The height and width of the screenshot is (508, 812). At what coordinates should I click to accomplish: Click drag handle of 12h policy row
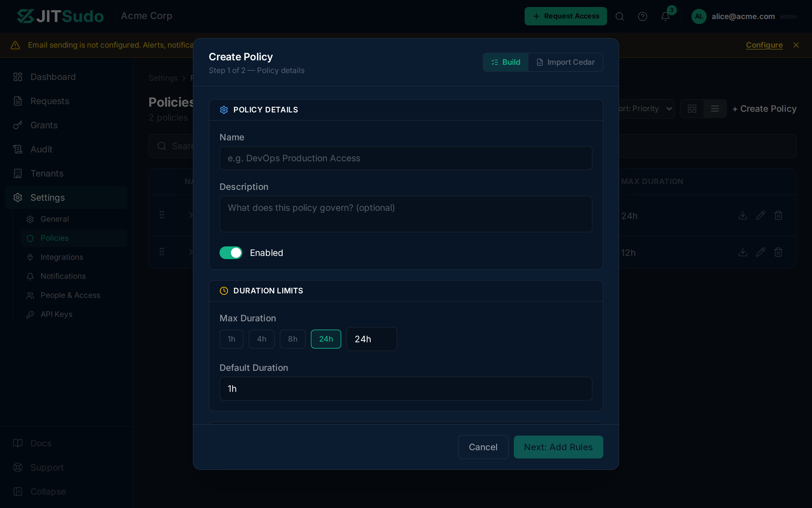(162, 252)
